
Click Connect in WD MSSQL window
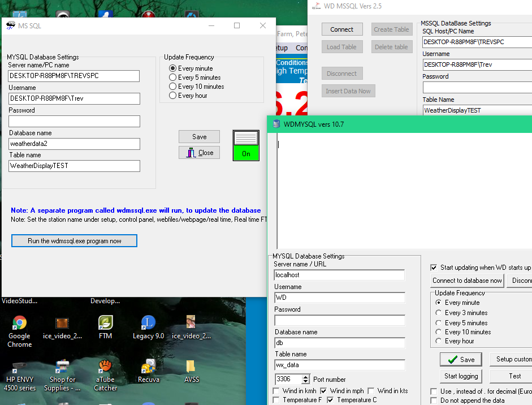342,29
